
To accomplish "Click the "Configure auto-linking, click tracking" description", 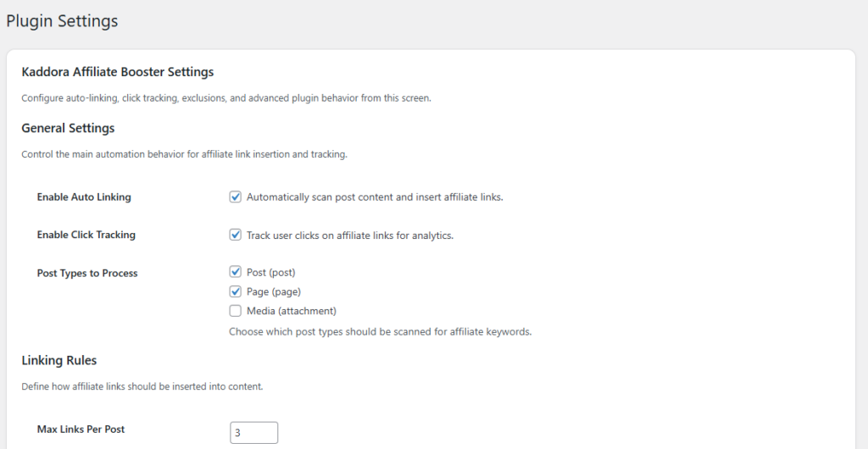I will click(x=226, y=98).
